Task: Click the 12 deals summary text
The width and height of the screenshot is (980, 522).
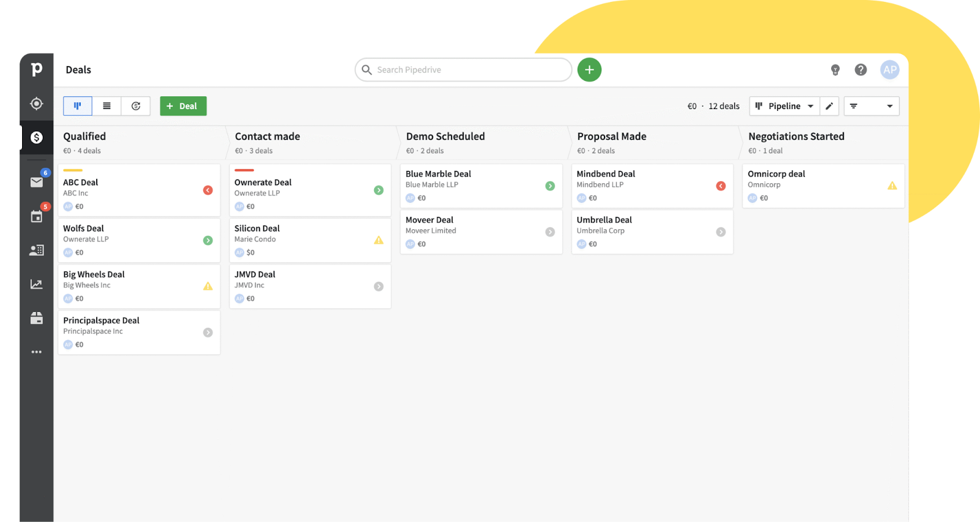Action: (724, 106)
